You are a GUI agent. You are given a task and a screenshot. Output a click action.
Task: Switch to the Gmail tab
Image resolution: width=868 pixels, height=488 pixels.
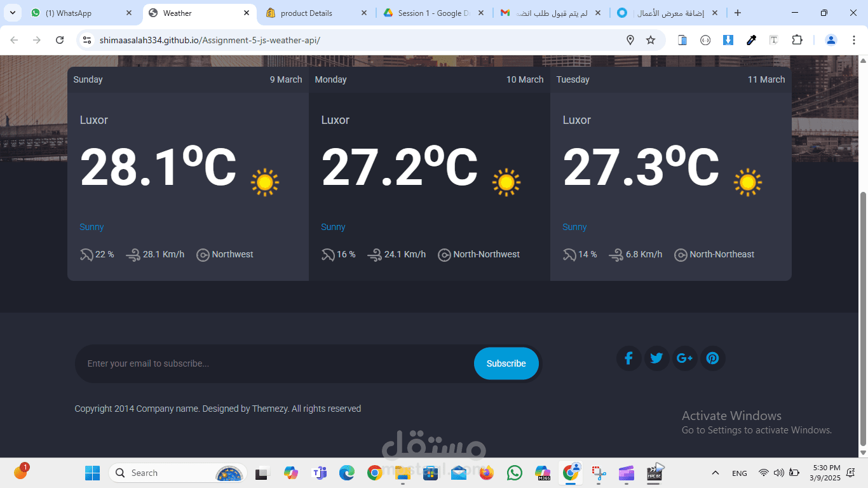tap(550, 13)
